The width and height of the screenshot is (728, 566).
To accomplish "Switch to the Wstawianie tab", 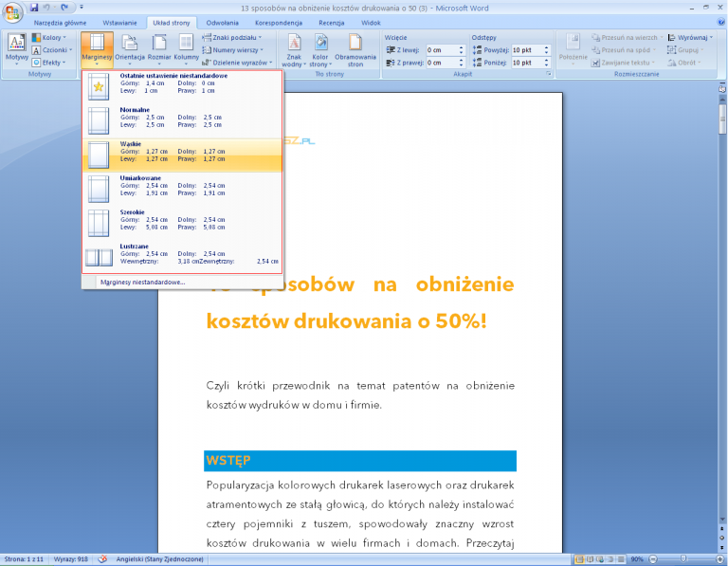I will click(x=118, y=21).
